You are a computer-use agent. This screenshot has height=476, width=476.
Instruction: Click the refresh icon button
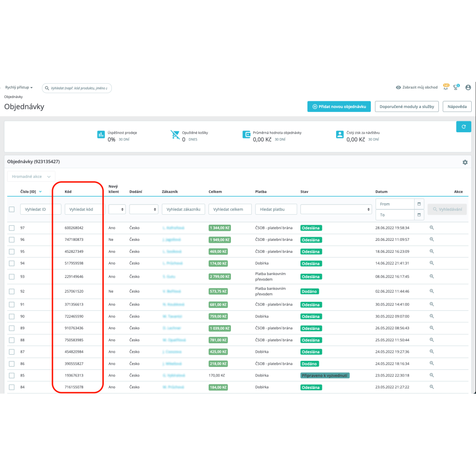pos(463,127)
